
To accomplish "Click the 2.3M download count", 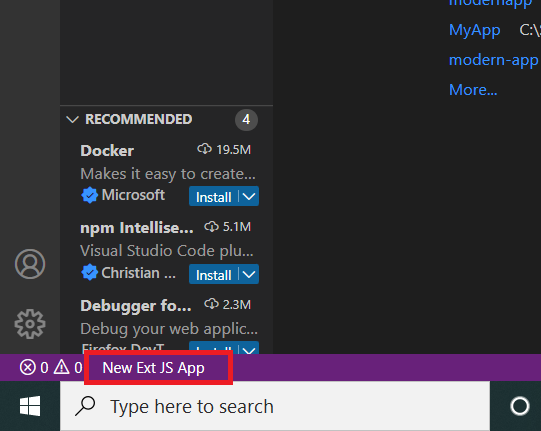I will [x=237, y=305].
